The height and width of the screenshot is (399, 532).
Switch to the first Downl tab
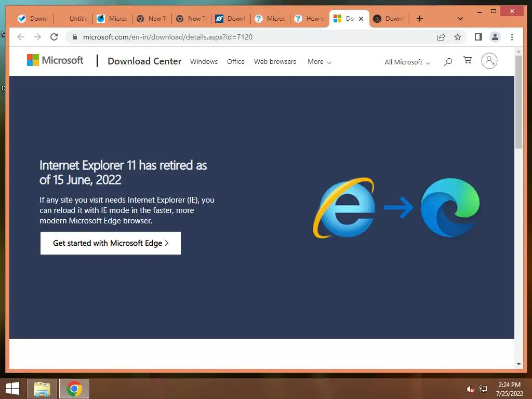33,19
